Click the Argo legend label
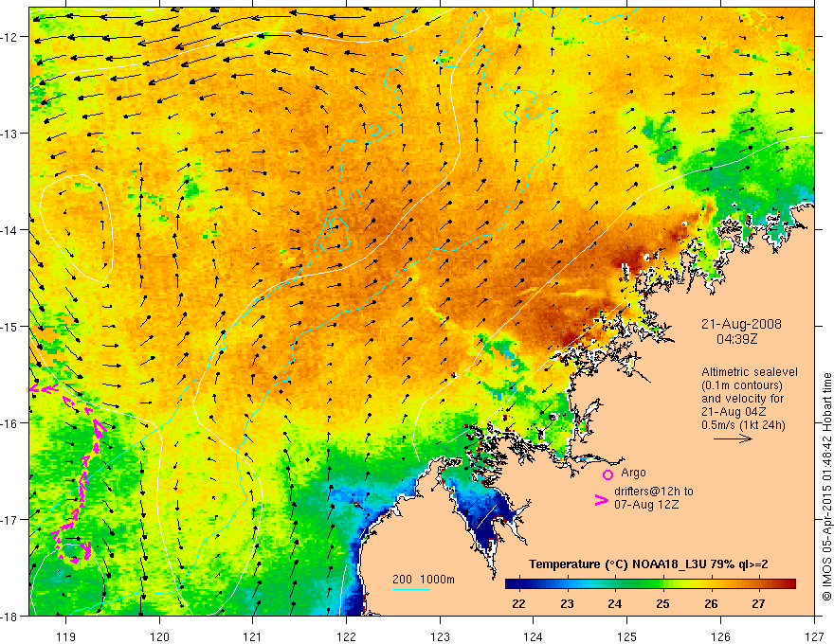Screen dimensions: 834x644 coord(633,473)
